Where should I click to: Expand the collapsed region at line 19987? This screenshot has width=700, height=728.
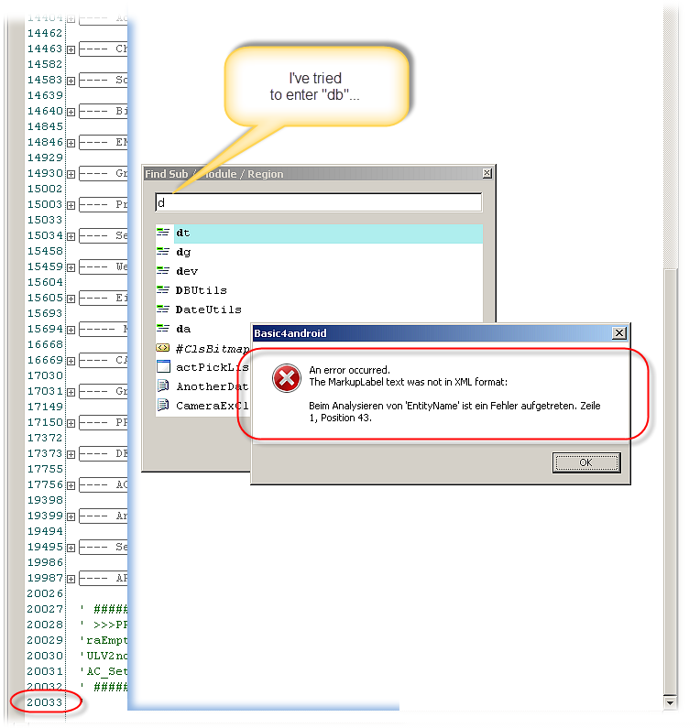pos(71,579)
